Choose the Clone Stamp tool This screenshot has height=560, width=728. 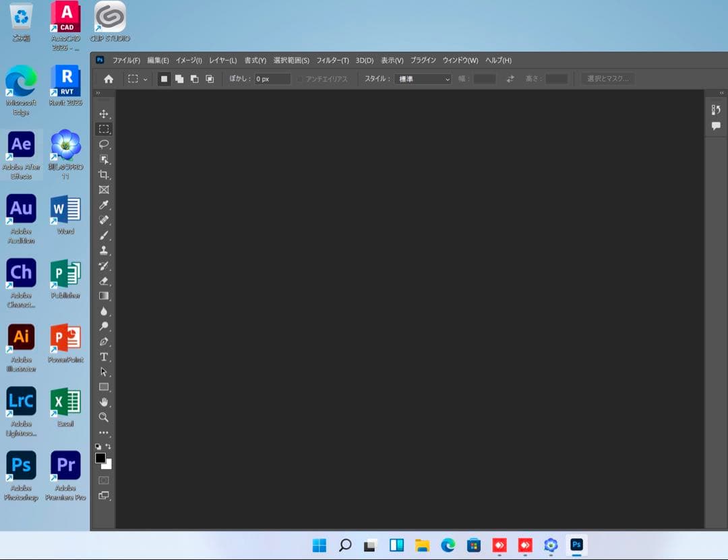click(x=104, y=250)
